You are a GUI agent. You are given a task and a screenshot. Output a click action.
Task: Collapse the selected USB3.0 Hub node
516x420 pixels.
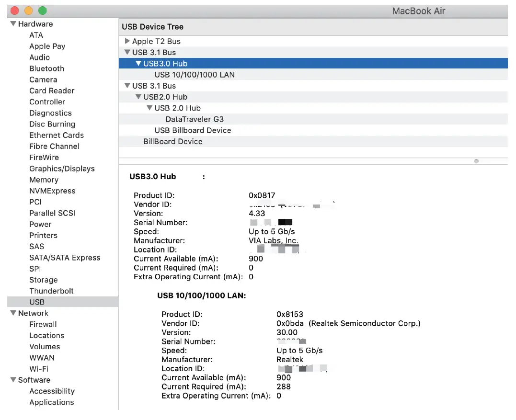[x=138, y=63]
